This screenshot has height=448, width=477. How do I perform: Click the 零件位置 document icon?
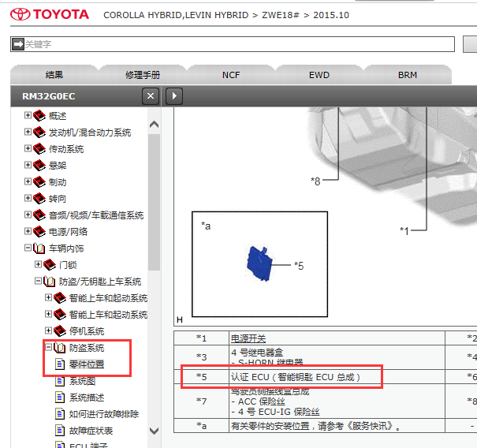pyautogui.click(x=60, y=364)
